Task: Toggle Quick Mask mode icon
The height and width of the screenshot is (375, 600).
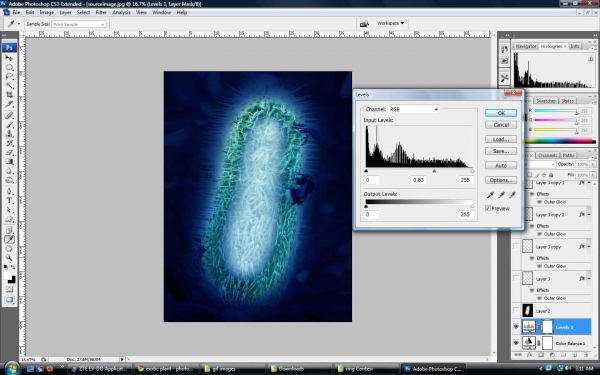Action: [x=9, y=290]
